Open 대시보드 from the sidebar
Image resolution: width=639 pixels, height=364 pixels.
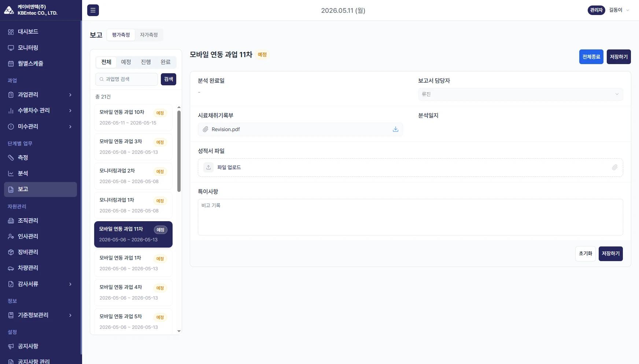[x=40, y=32]
